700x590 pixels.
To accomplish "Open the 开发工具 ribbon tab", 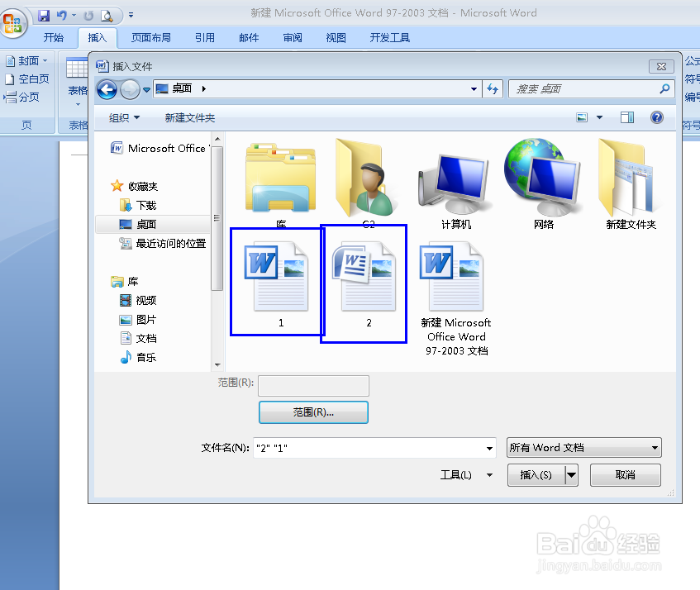I will (390, 38).
